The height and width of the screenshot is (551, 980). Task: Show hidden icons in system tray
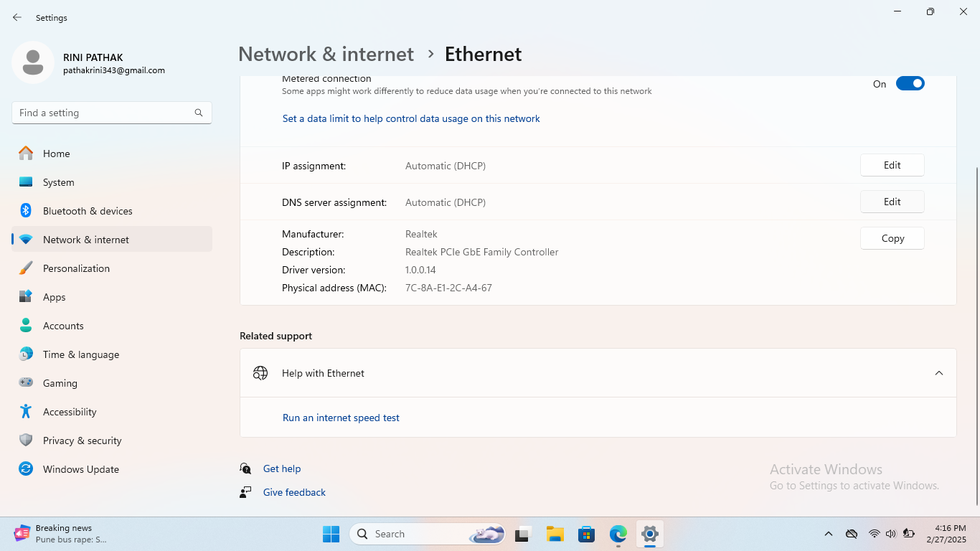pyautogui.click(x=828, y=534)
